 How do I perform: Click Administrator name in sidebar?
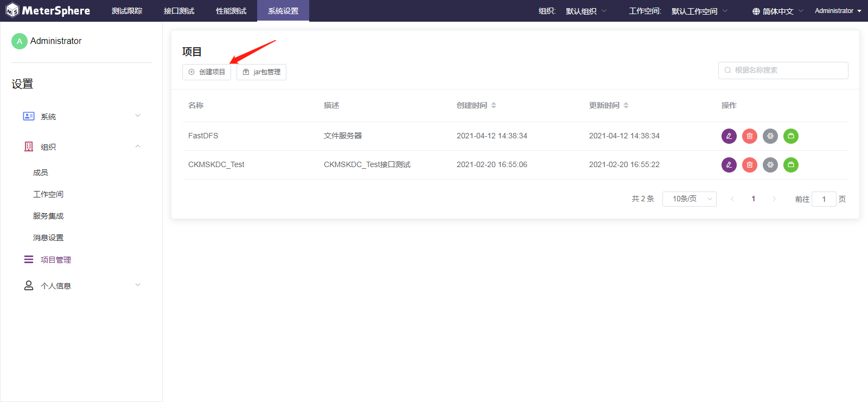pyautogui.click(x=56, y=41)
